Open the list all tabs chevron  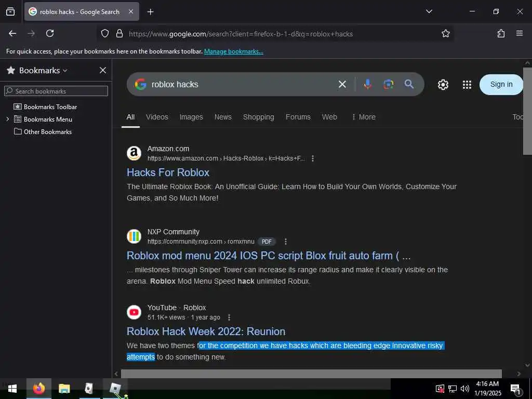point(429,11)
